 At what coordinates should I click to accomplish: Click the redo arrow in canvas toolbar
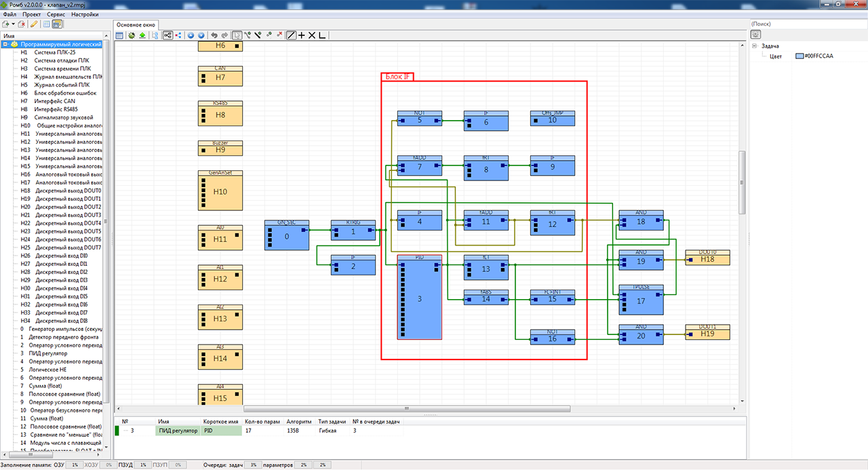coord(224,35)
